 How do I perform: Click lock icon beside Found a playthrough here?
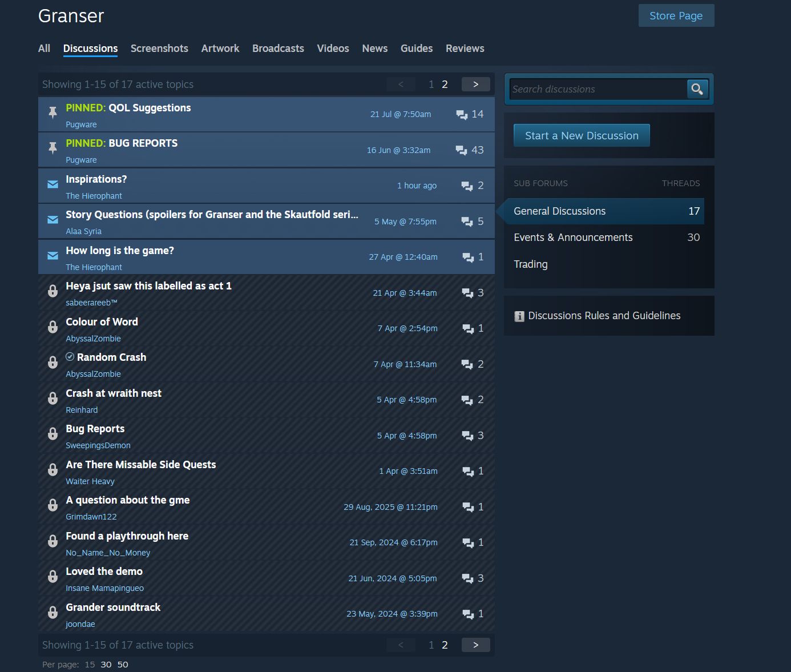tap(53, 541)
